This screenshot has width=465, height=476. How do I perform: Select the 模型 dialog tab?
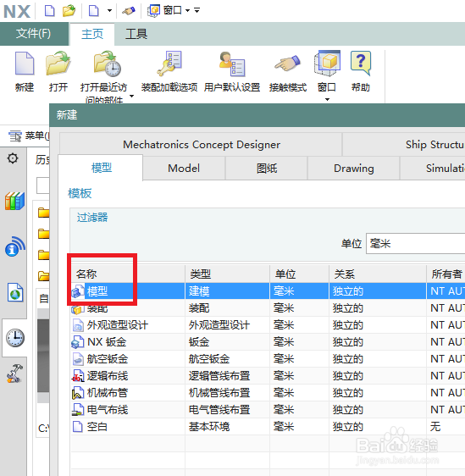point(102,168)
